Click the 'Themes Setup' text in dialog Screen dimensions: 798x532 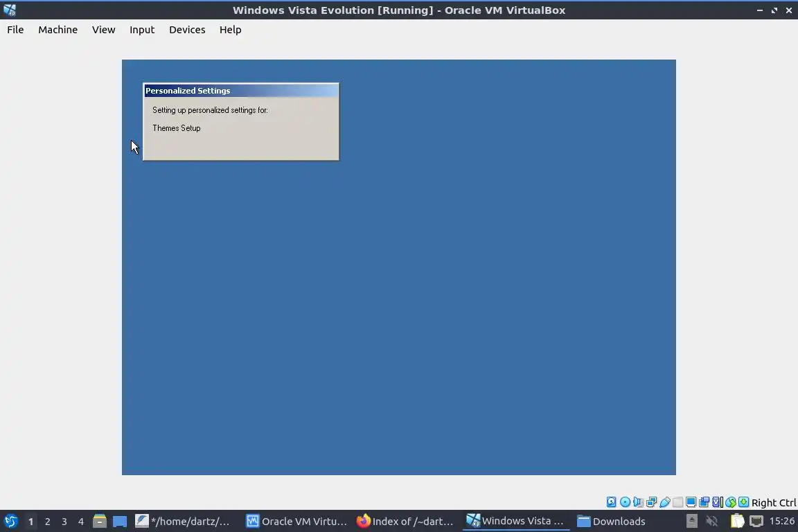pyautogui.click(x=177, y=128)
